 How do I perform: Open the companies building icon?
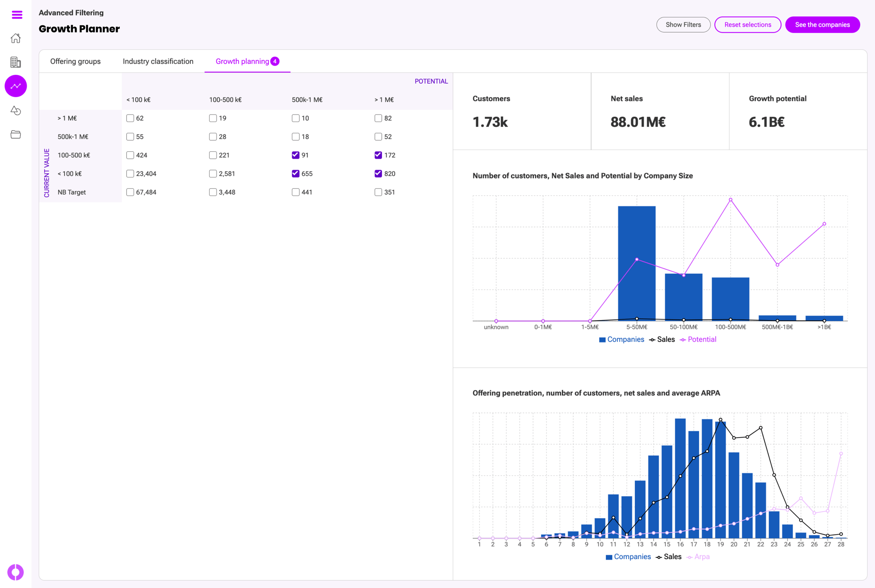pos(16,62)
